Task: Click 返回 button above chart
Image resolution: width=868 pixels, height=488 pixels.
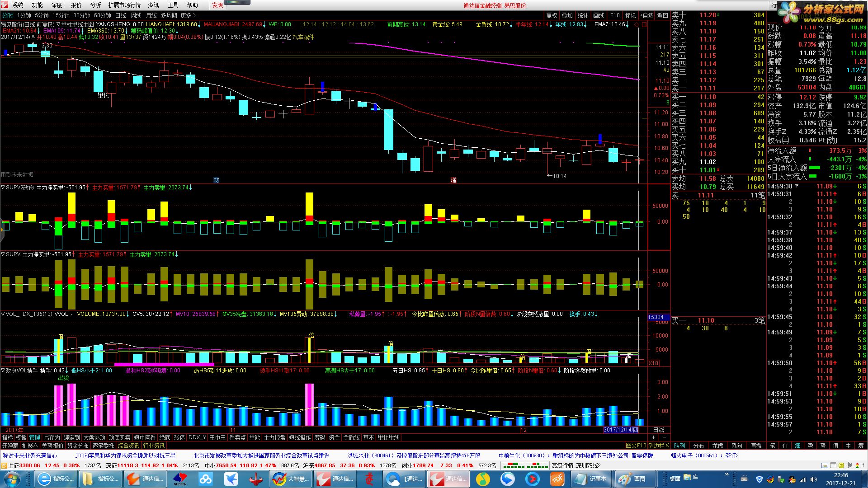Action: pos(663,15)
